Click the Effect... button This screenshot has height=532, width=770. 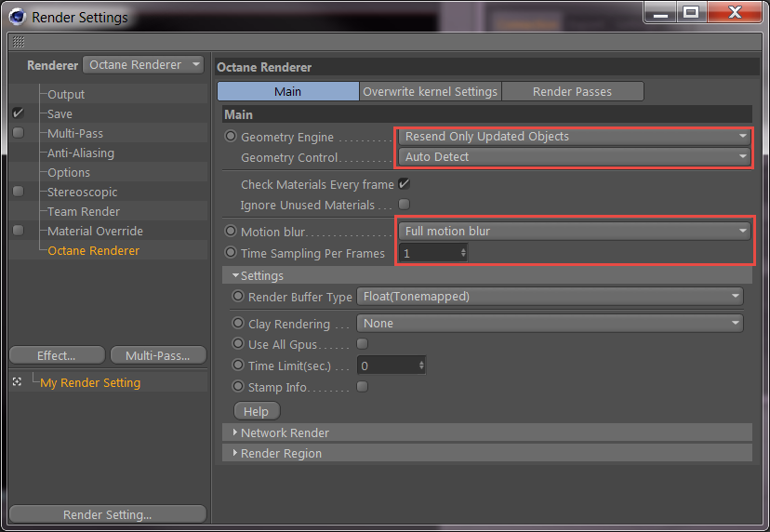click(x=57, y=355)
